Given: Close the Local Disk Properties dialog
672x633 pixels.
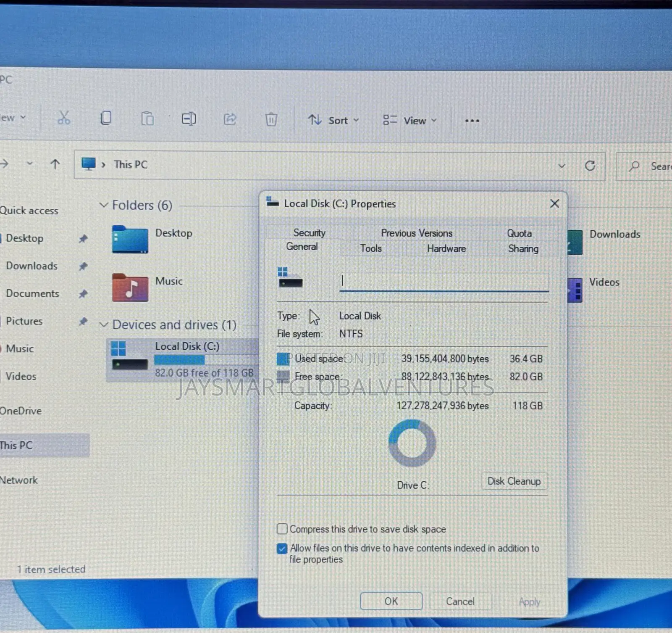Looking at the screenshot, I should (x=554, y=204).
